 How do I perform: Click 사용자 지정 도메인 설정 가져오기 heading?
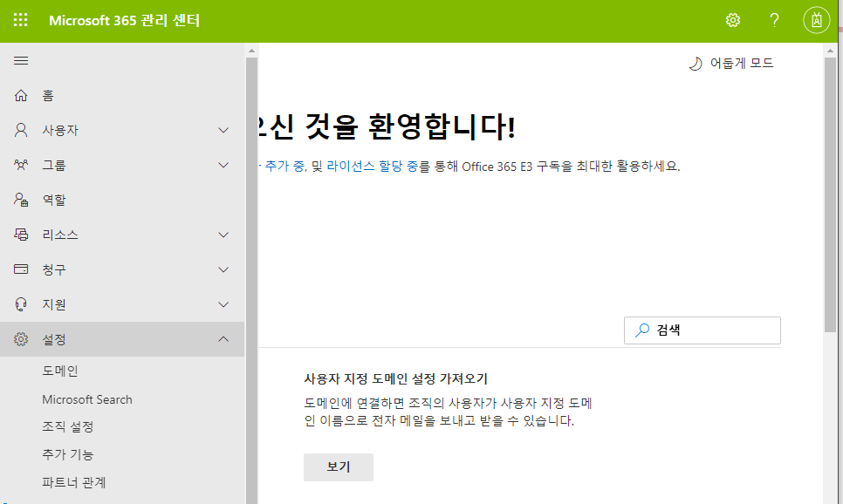point(395,378)
